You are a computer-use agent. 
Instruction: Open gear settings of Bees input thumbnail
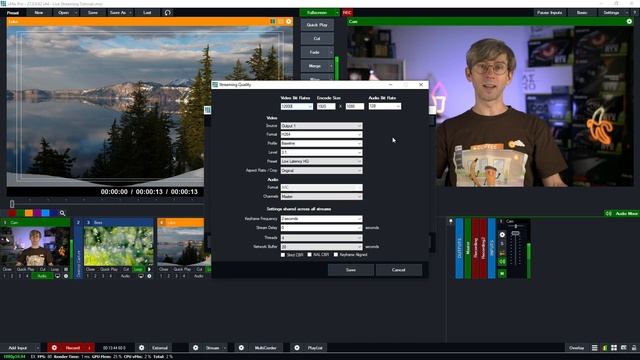tap(149, 276)
